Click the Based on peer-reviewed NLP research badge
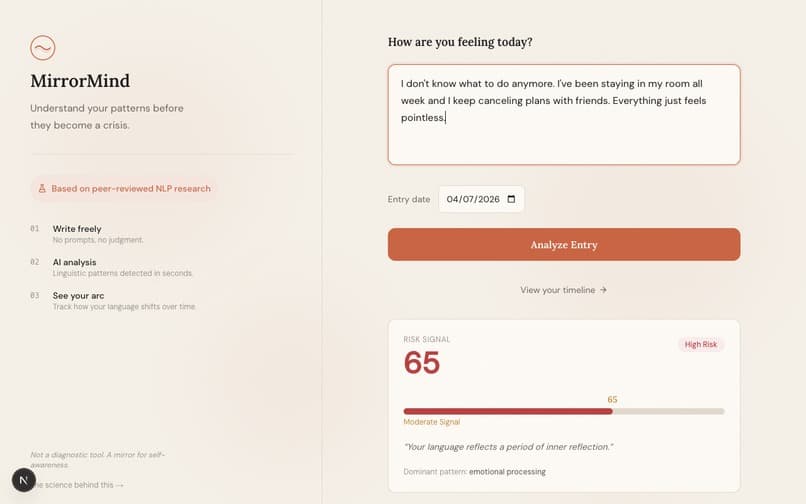Viewport: 806px width, 504px height. [x=124, y=189]
